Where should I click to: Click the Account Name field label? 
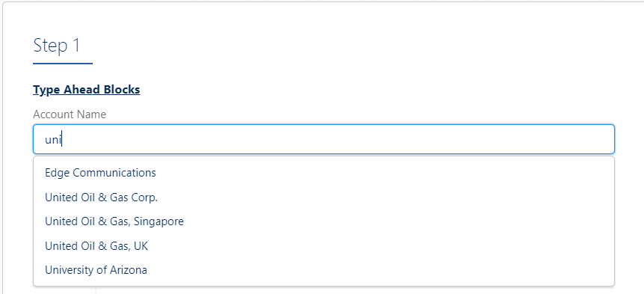point(70,114)
